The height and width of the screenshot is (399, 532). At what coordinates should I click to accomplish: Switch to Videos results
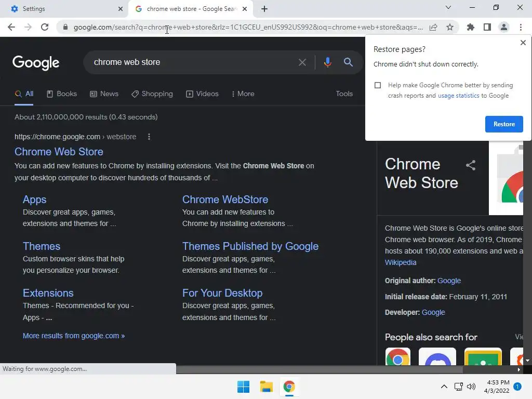pyautogui.click(x=202, y=94)
